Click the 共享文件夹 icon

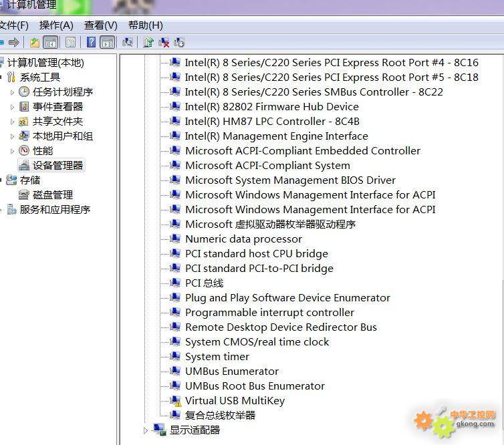(24, 122)
